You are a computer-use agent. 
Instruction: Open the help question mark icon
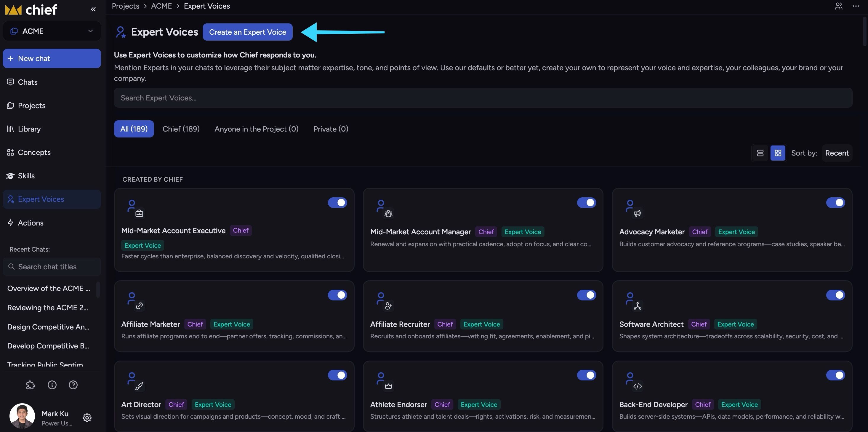pos(73,385)
